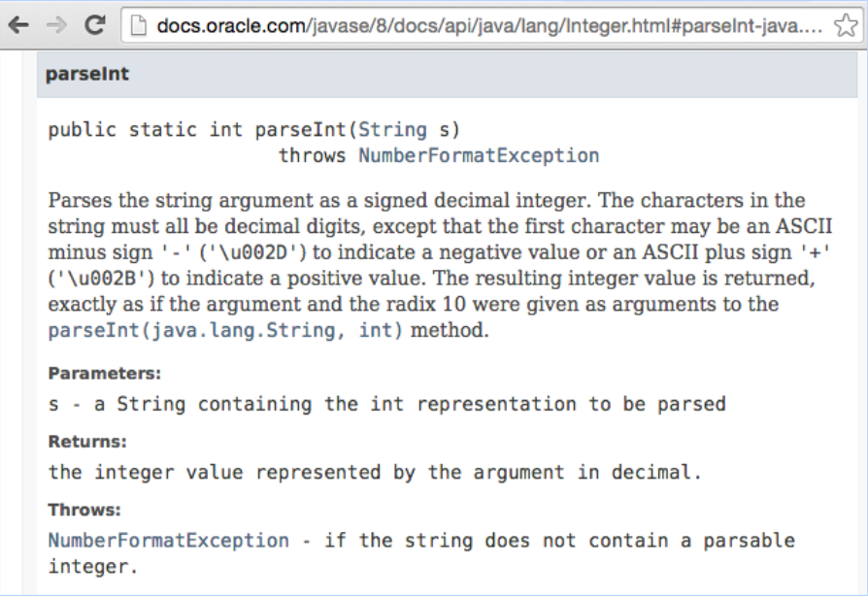Click the parseInt method heading
868x596 pixels.
click(x=87, y=74)
